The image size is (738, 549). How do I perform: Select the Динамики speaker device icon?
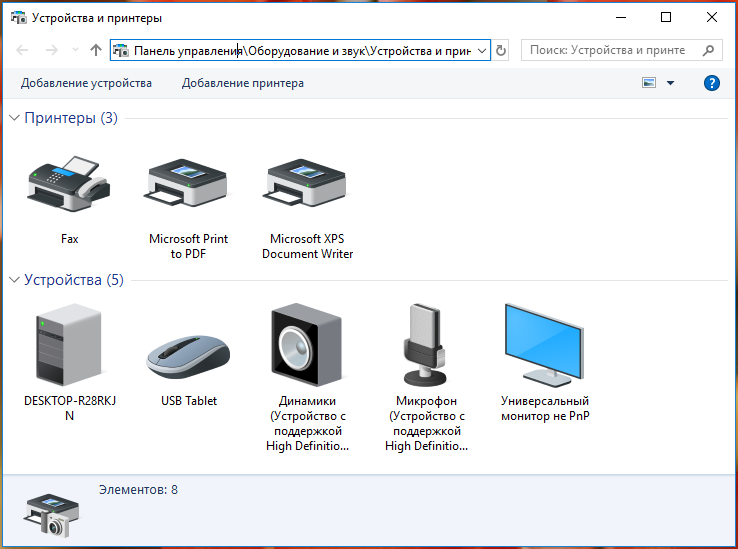[307, 345]
